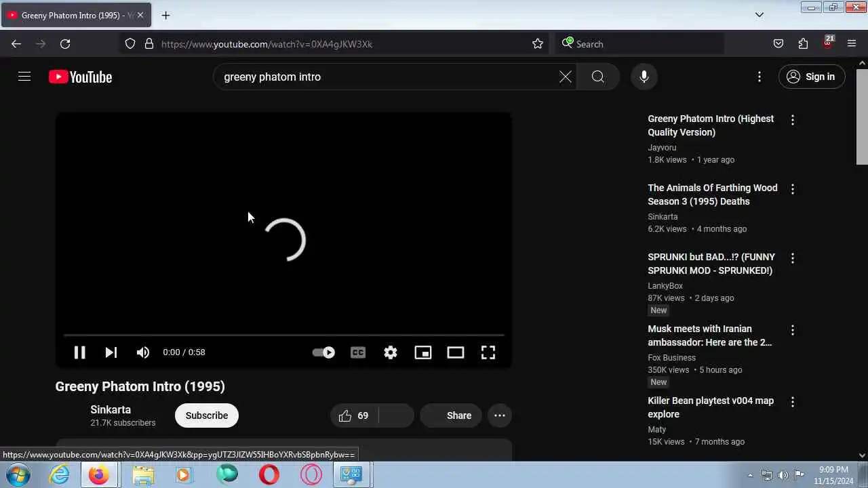
Task: Open Firefox application hamburger menu
Action: tap(852, 44)
